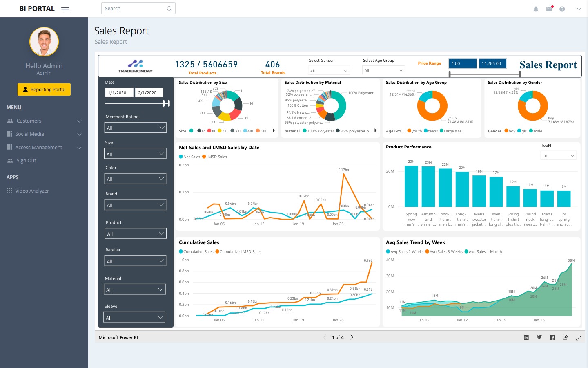Open the TopN dropdown
Screen dimensions: 588x368
(x=558, y=156)
